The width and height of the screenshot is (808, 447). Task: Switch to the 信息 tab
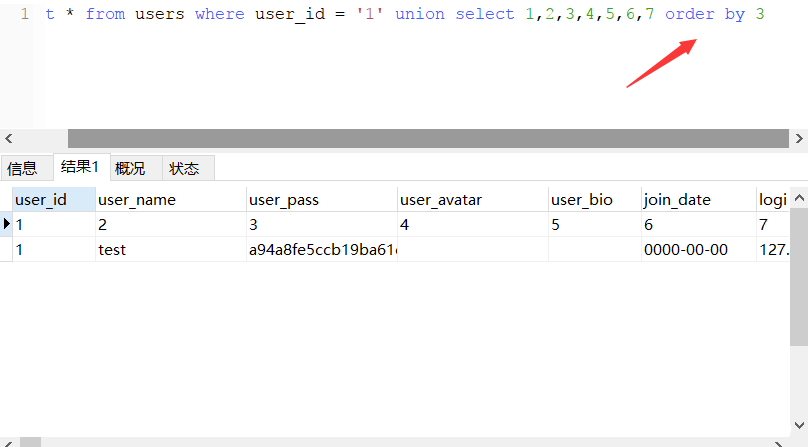click(x=23, y=168)
